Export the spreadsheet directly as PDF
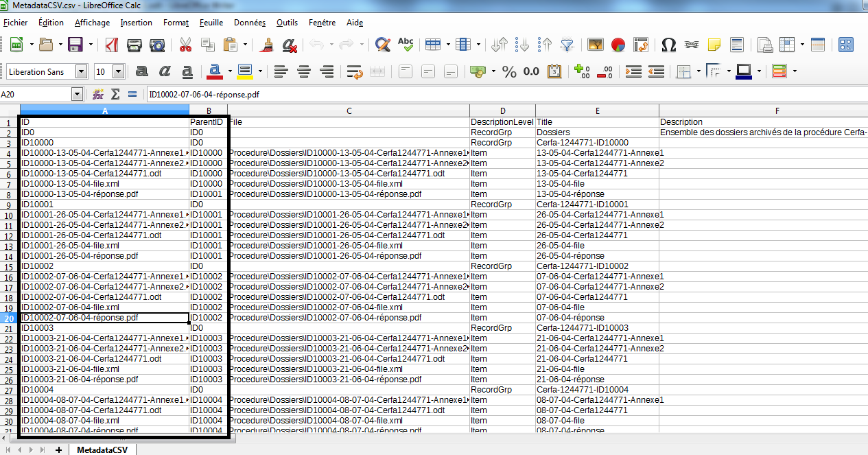Screen dimensions: 868x455 111,45
